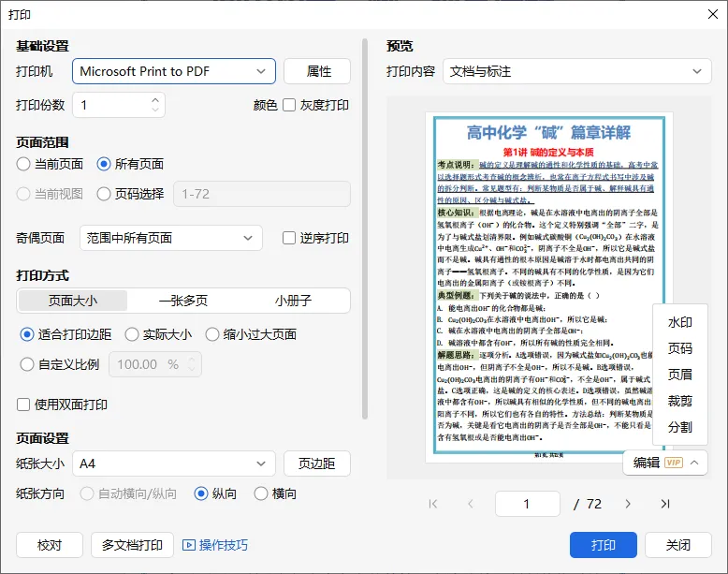
Task: Enable the 灰度打印 grayscale checkbox
Action: pos(289,105)
